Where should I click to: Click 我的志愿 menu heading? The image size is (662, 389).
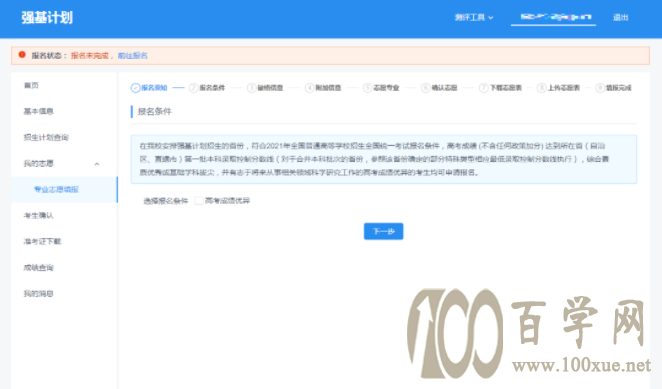pyautogui.click(x=38, y=163)
